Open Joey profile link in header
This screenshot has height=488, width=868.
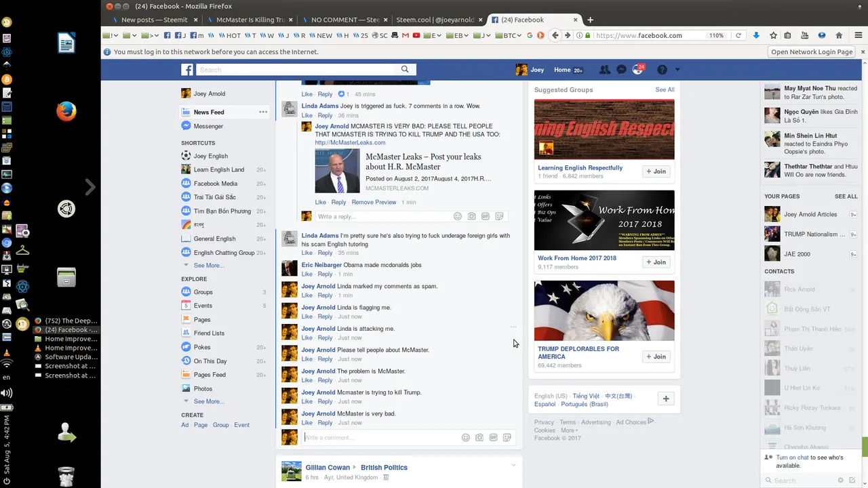point(530,70)
